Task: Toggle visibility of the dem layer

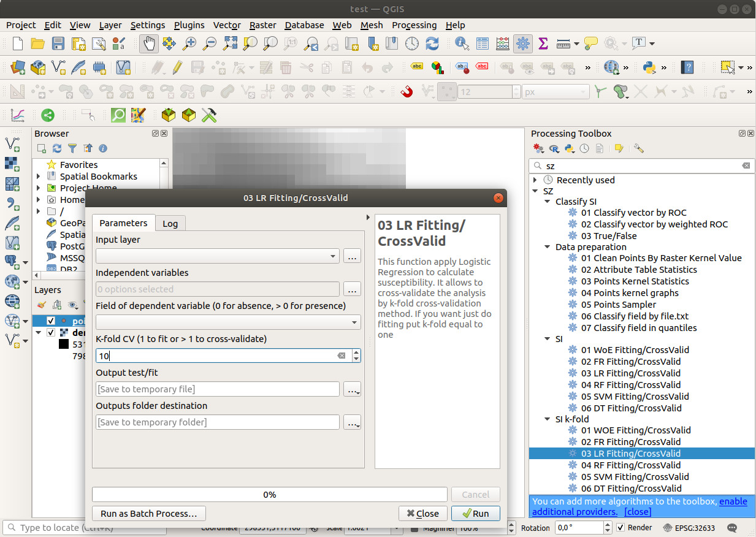Action: coord(51,333)
